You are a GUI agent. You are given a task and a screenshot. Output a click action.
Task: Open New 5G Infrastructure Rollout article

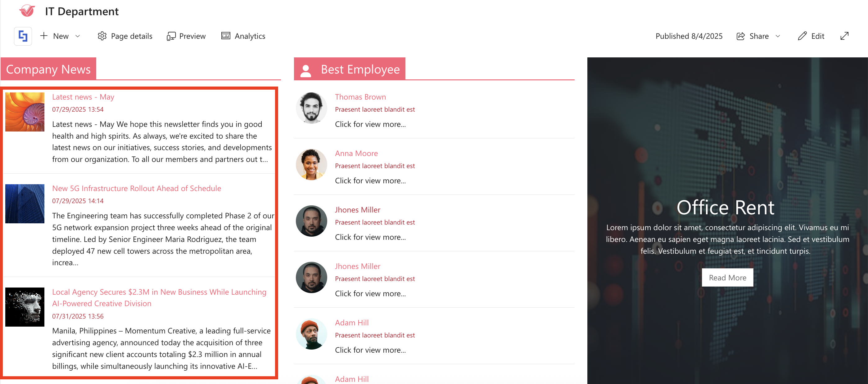[137, 189]
